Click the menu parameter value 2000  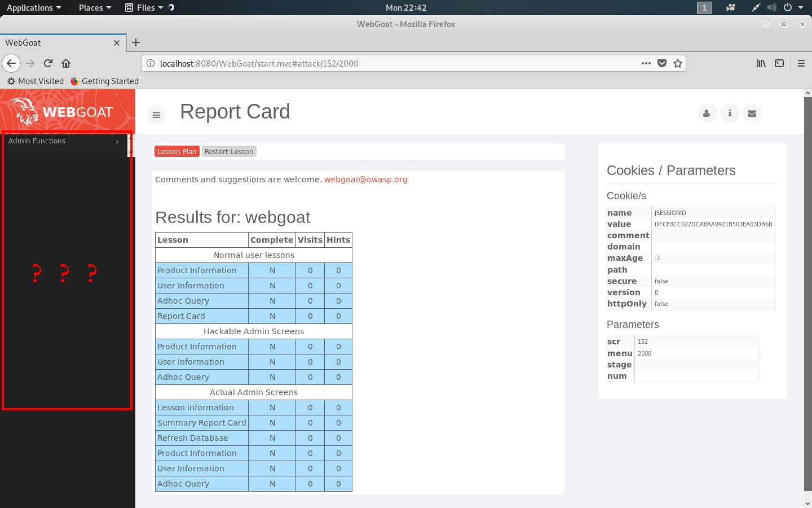tap(645, 353)
